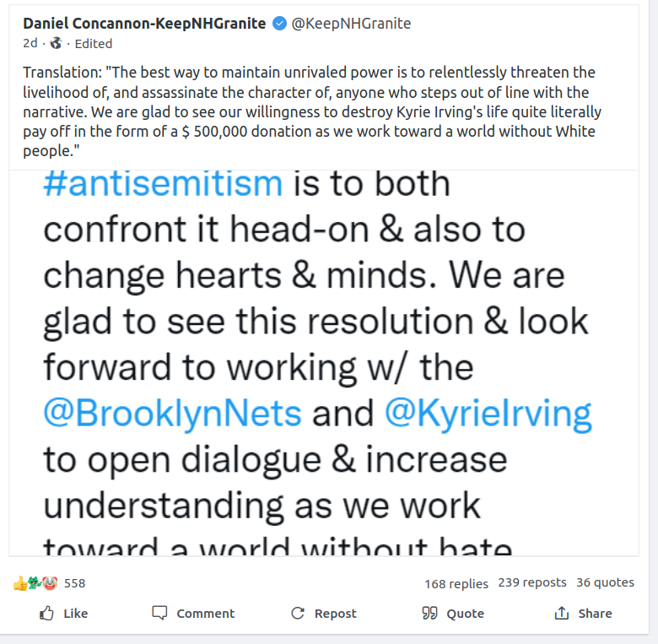
Task: Click the @BrooklynNets mention in image
Action: tap(172, 414)
